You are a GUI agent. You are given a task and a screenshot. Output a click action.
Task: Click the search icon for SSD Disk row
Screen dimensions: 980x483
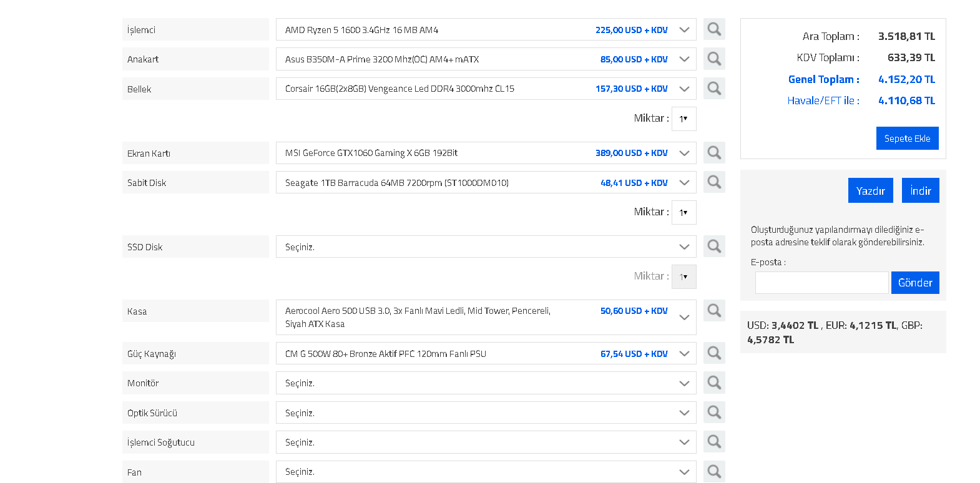coord(714,246)
